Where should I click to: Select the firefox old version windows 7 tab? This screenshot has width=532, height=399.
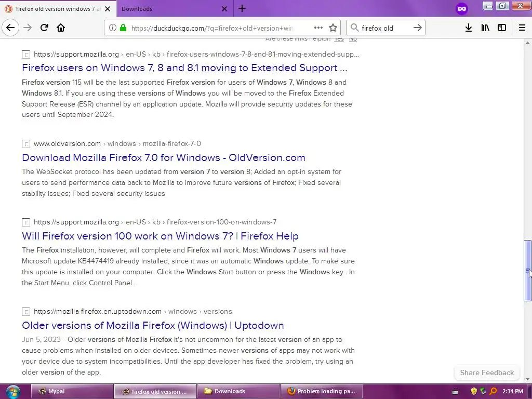click(x=58, y=9)
